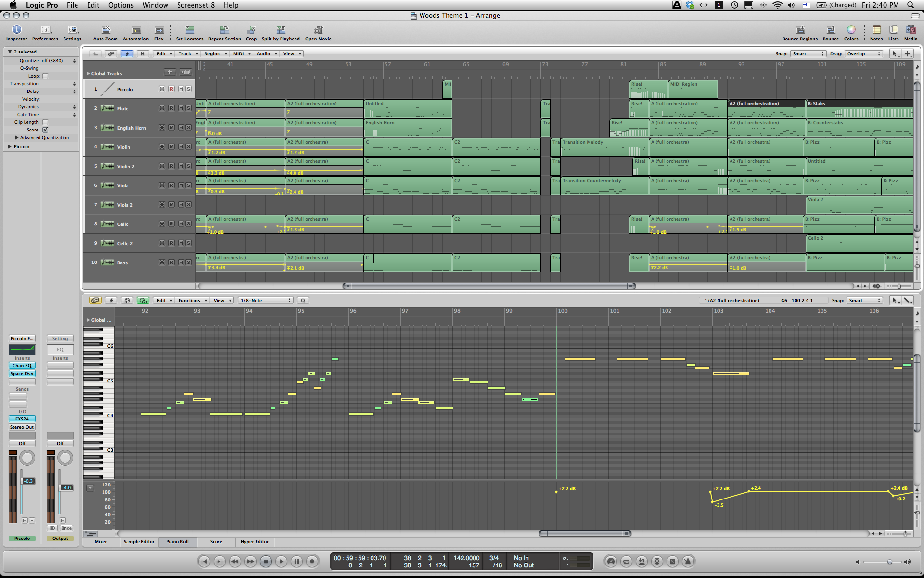Open the Region dropdown menu
Image resolution: width=924 pixels, height=578 pixels.
215,54
